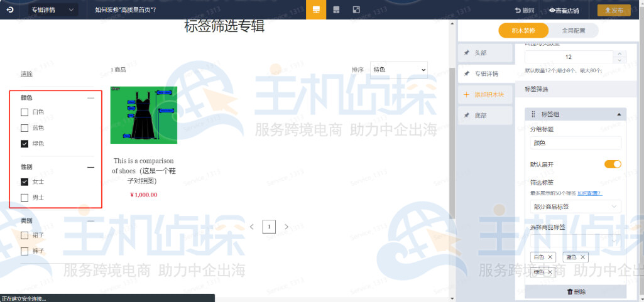
Task: Switch to desktop preview mode icon
Action: tap(316, 10)
